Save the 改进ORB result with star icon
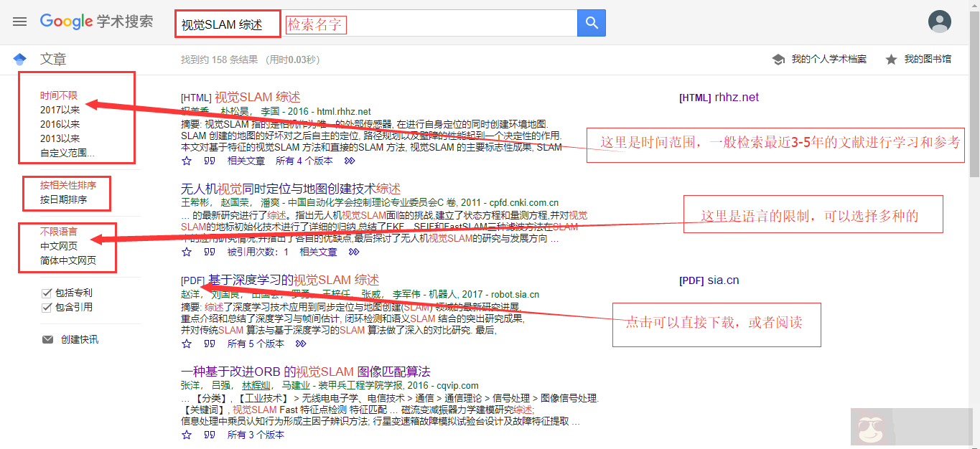Image resolution: width=980 pixels, height=449 pixels. click(187, 435)
